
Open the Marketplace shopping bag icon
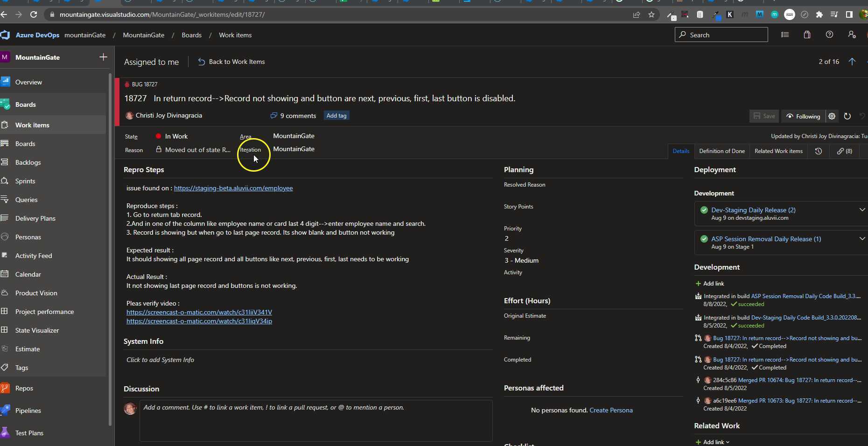pyautogui.click(x=807, y=35)
